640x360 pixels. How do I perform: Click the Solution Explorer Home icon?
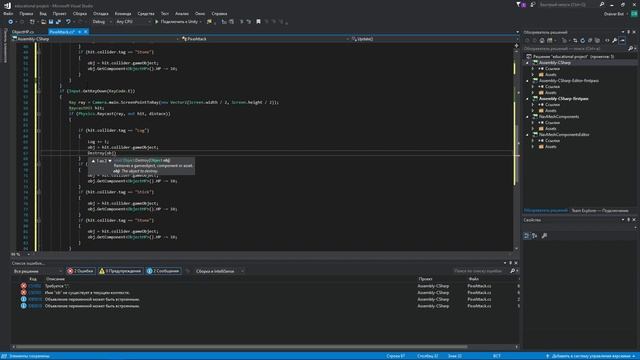542,40
